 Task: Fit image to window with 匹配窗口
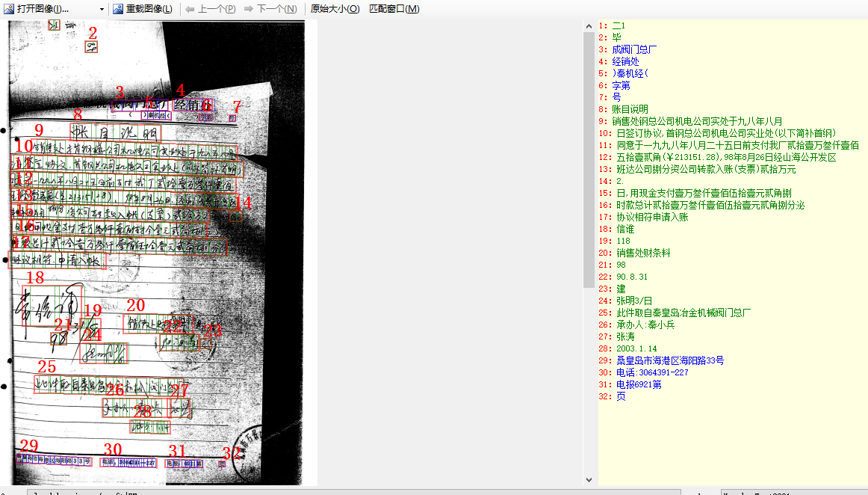(x=394, y=9)
